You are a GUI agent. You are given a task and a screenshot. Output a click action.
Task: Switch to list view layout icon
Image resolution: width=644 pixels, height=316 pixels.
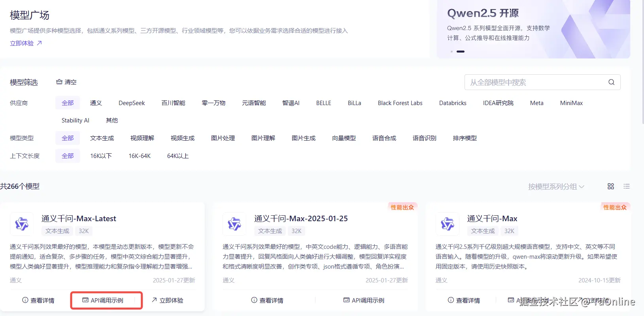[627, 186]
